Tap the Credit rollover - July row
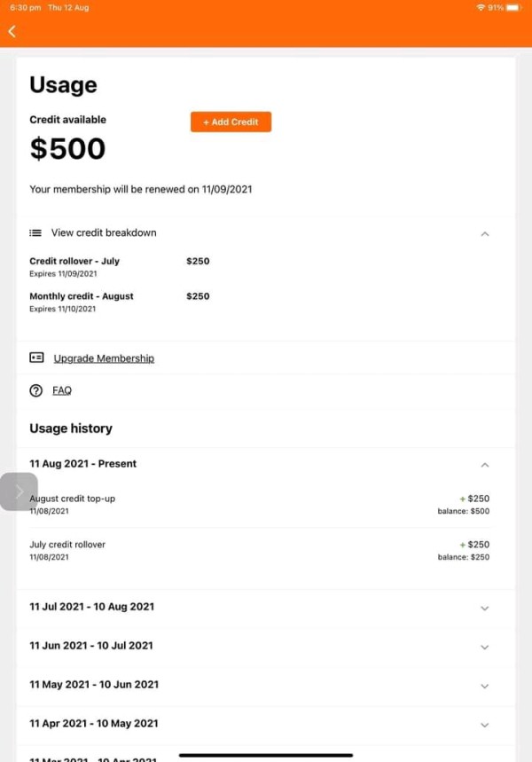532x762 pixels. click(x=74, y=262)
